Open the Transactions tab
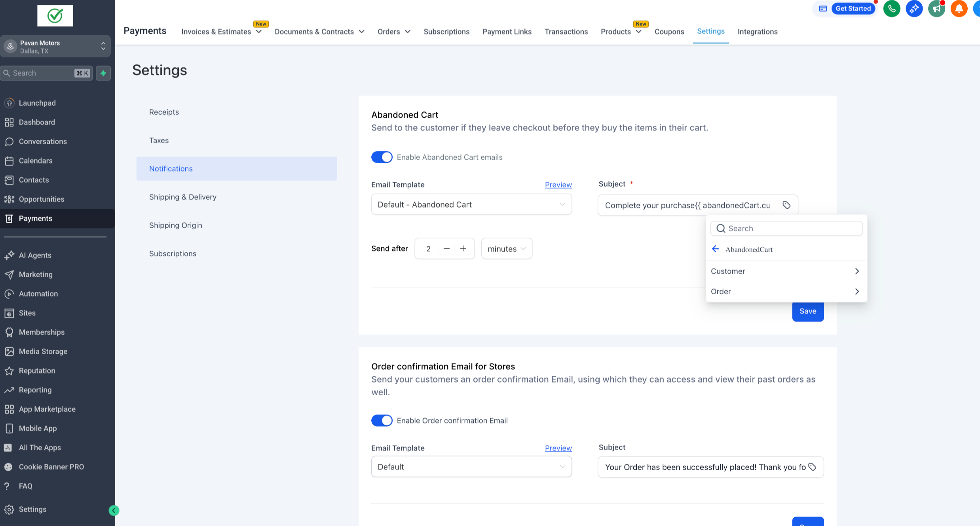The width and height of the screenshot is (980, 526). click(566, 32)
